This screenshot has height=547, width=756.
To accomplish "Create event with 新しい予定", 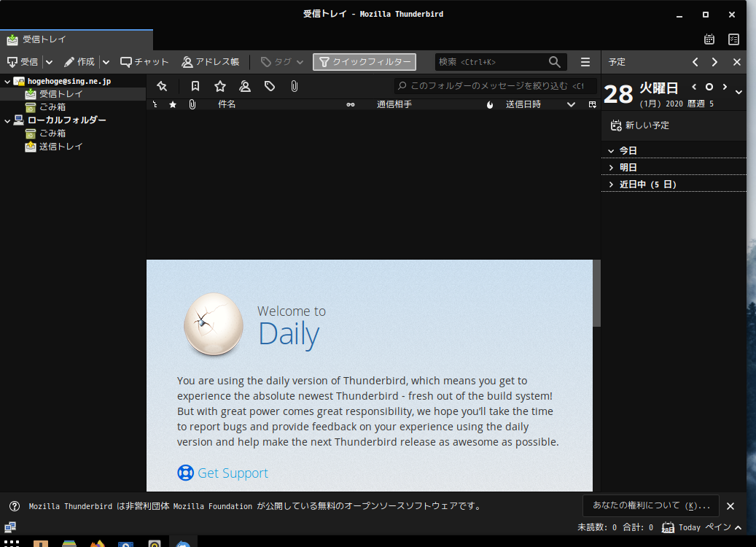I will coord(640,125).
